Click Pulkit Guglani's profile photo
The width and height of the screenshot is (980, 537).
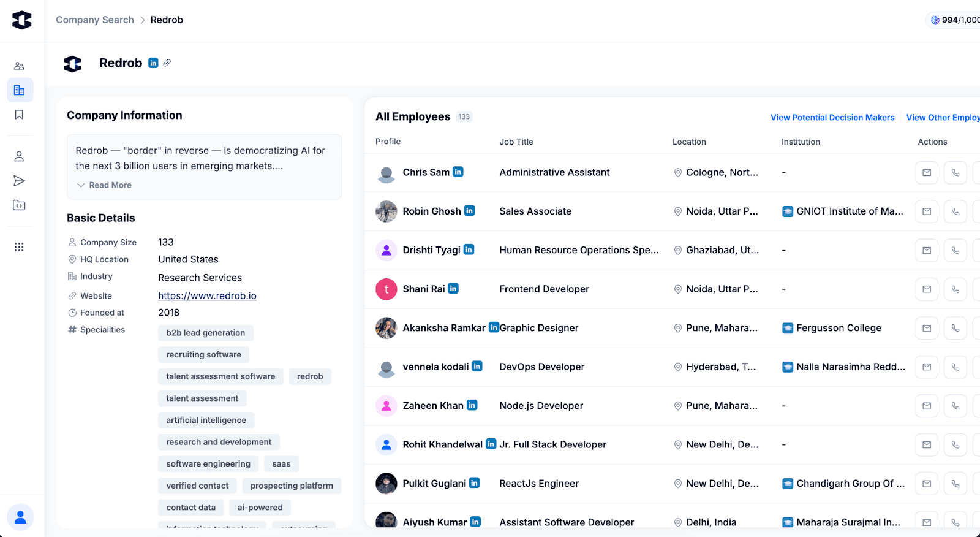(x=386, y=484)
